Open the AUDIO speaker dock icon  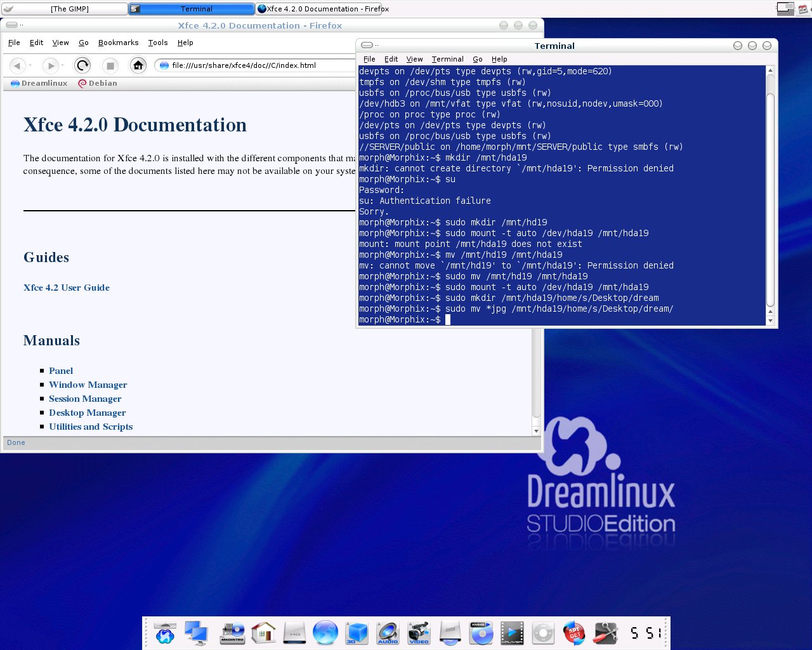point(388,633)
